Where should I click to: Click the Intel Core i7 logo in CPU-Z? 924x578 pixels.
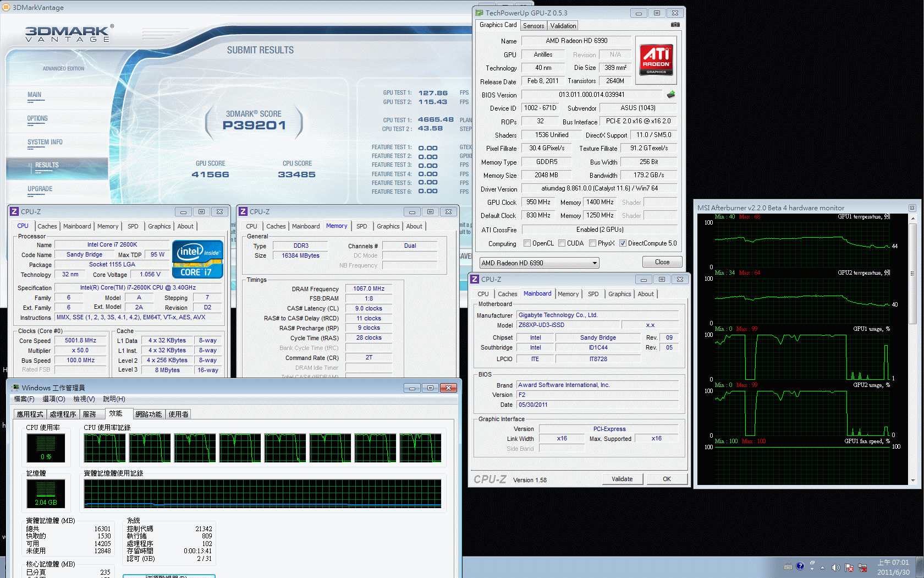click(x=197, y=259)
